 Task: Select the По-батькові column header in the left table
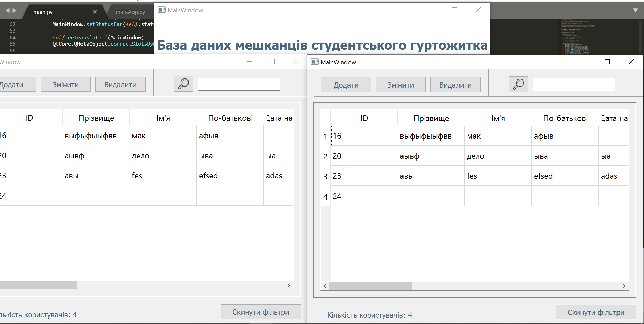[230, 118]
